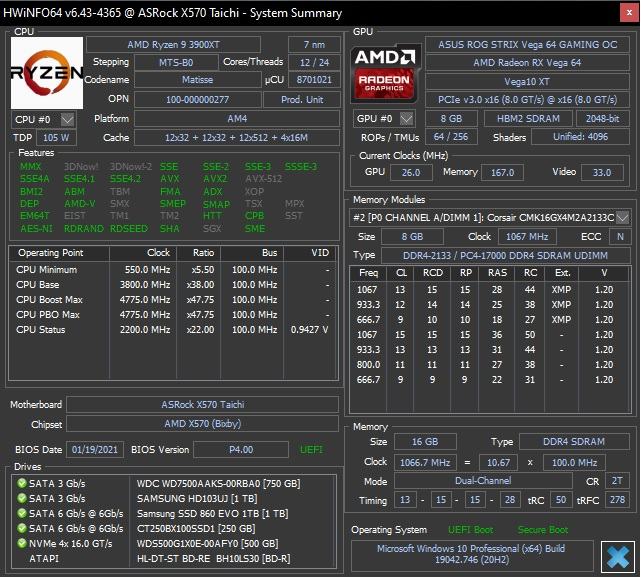
Task: Click the GPU clock value 26.0
Action: tap(411, 173)
